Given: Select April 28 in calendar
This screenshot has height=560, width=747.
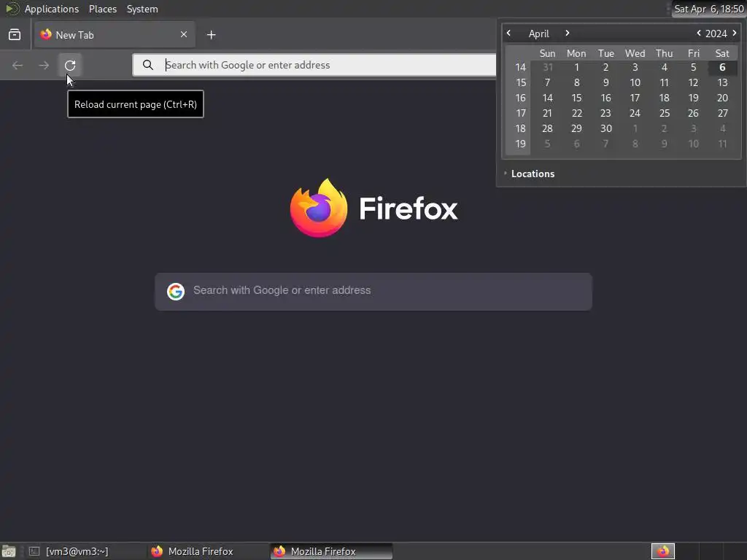Looking at the screenshot, I should point(547,128).
